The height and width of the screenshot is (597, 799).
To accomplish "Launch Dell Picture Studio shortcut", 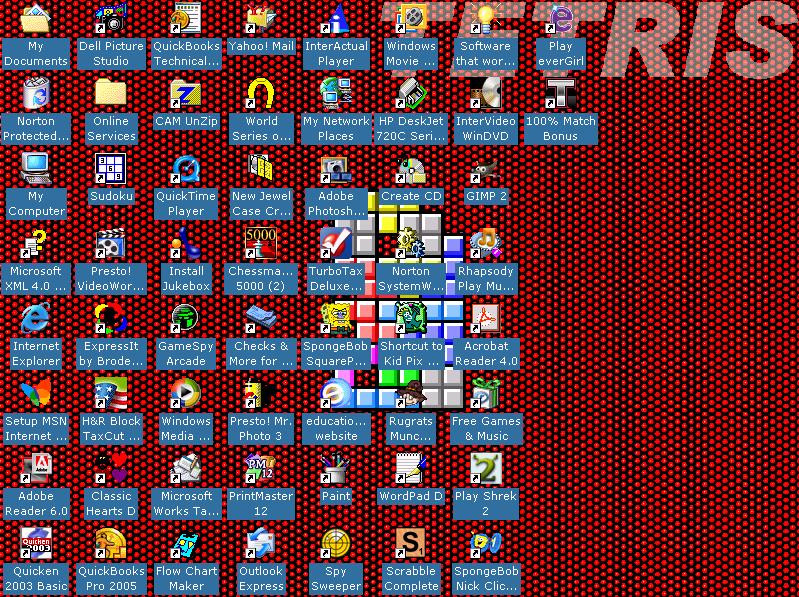I will [111, 19].
